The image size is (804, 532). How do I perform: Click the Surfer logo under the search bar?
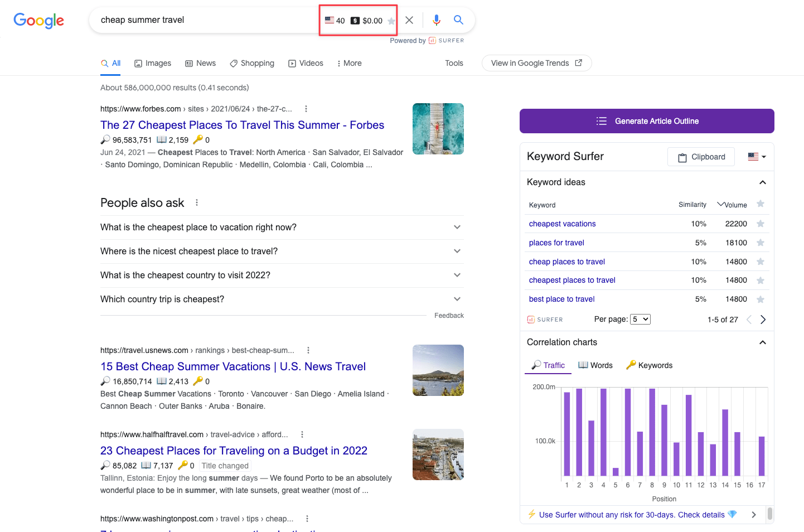(x=447, y=41)
